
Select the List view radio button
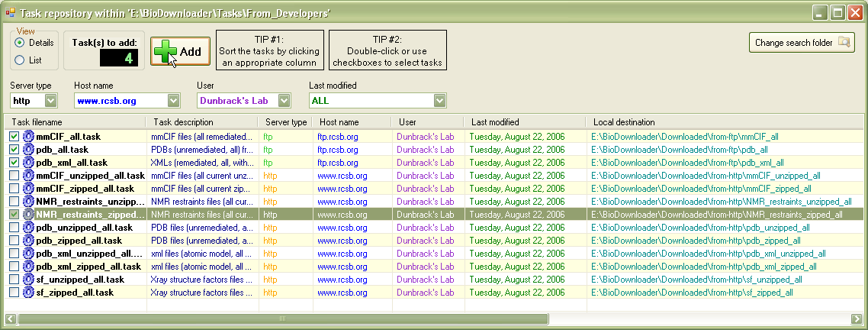pos(19,60)
